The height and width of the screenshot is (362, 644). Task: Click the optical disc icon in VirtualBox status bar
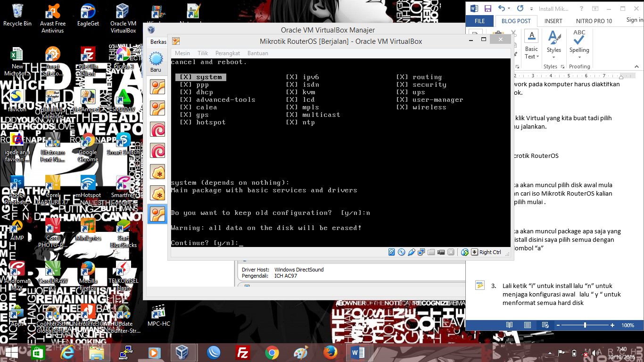tap(401, 252)
